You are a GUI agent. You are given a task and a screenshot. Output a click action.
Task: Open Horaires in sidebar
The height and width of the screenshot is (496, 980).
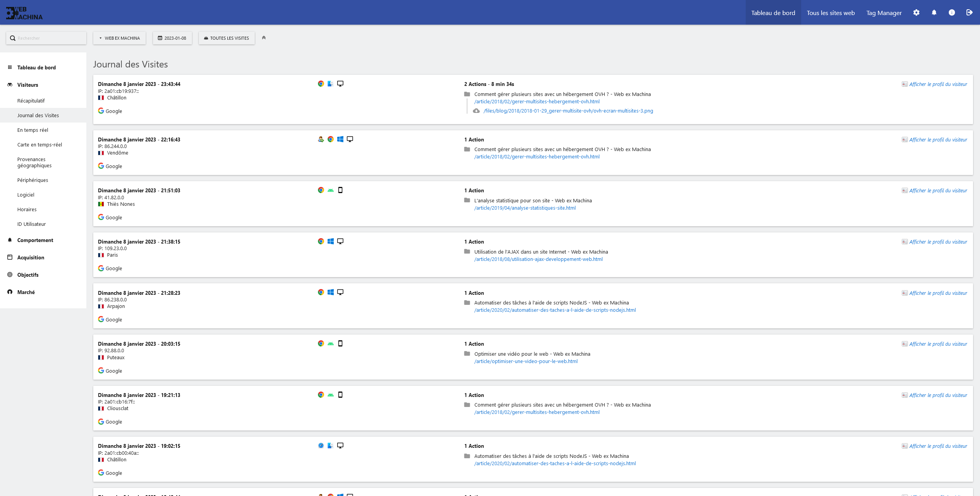[x=27, y=209]
